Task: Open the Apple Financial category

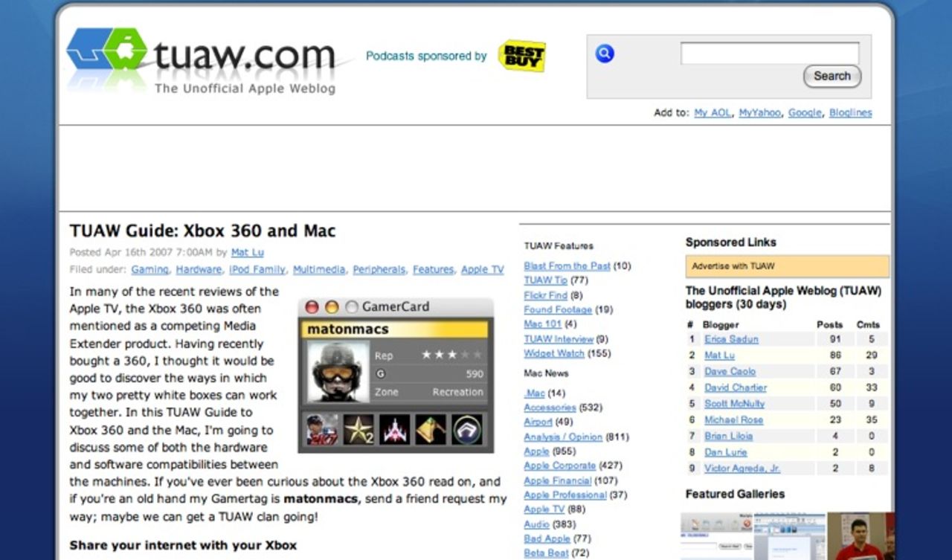Action: point(557,480)
